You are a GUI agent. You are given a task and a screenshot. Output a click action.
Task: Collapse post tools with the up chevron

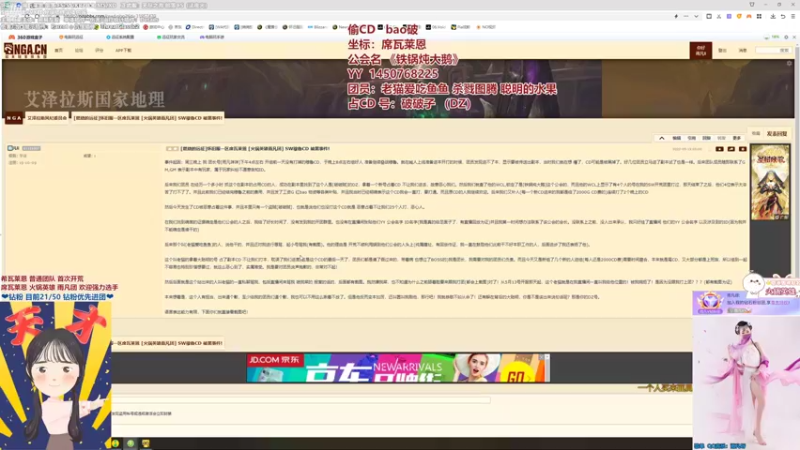[x=661, y=138]
